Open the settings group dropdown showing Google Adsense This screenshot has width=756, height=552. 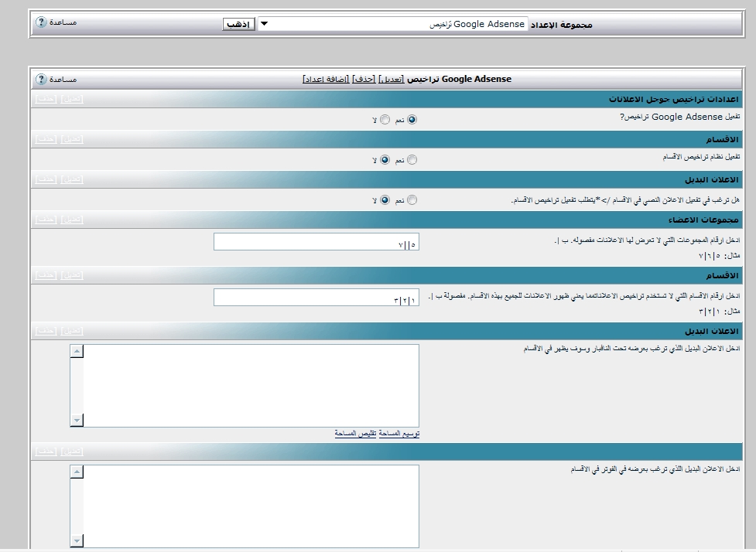392,24
